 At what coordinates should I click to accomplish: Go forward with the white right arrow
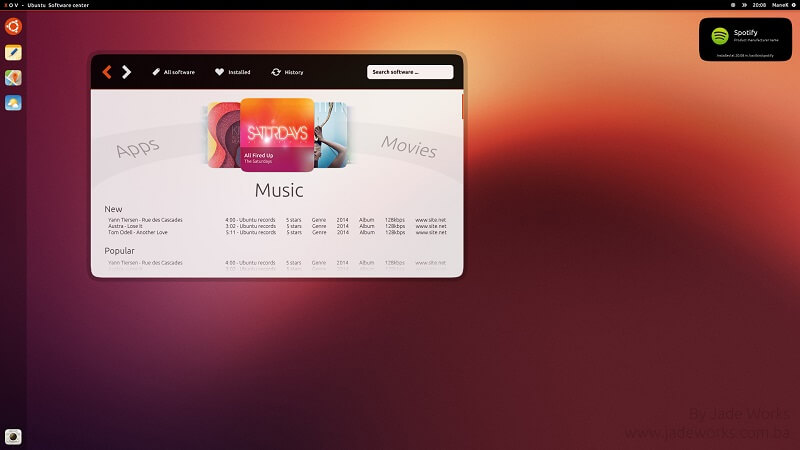pos(126,72)
